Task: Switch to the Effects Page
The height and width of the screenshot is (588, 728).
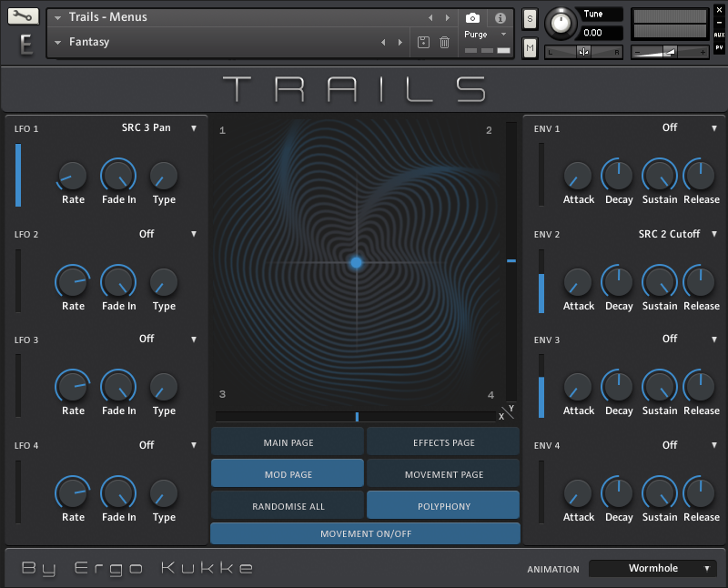Action: (x=443, y=442)
